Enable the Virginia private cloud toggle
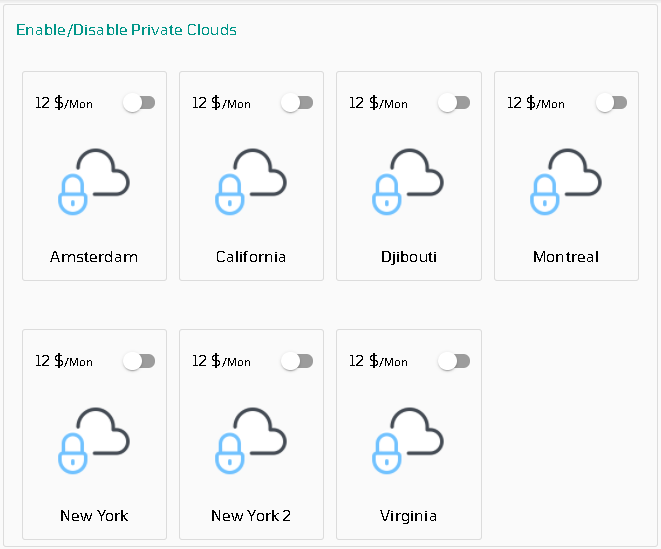Viewport: 661px width, 549px height. pos(454,361)
